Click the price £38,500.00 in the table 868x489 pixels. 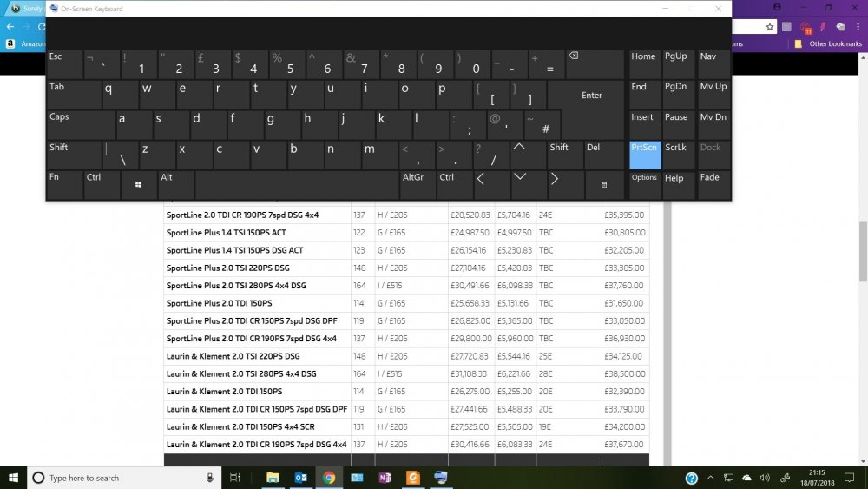coord(624,373)
